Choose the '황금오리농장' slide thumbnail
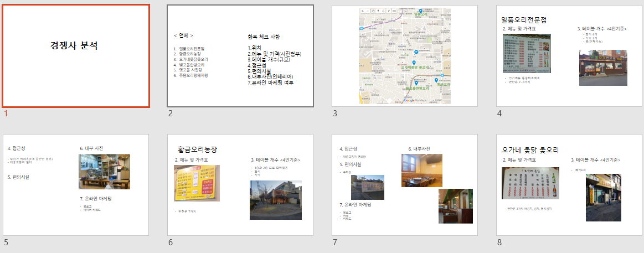Image resolution: width=644 pixels, height=253 pixels. click(x=240, y=185)
